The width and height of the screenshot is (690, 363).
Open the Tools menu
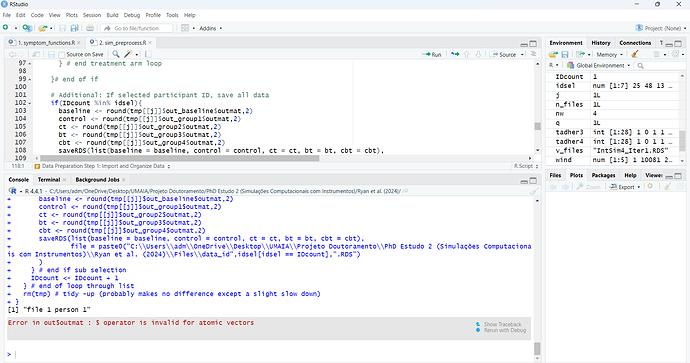point(172,15)
